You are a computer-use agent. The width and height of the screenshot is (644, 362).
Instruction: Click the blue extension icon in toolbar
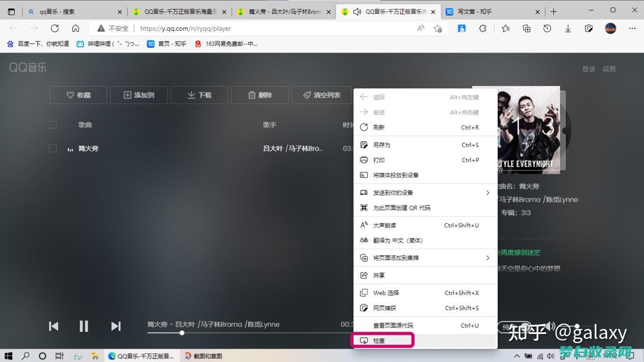tap(462, 28)
